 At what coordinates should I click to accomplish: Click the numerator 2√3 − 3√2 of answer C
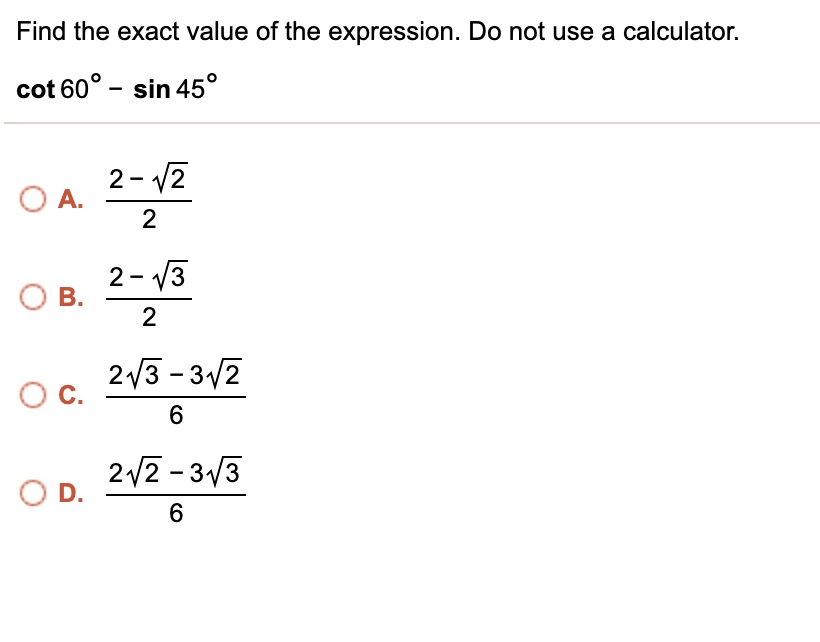(x=175, y=374)
